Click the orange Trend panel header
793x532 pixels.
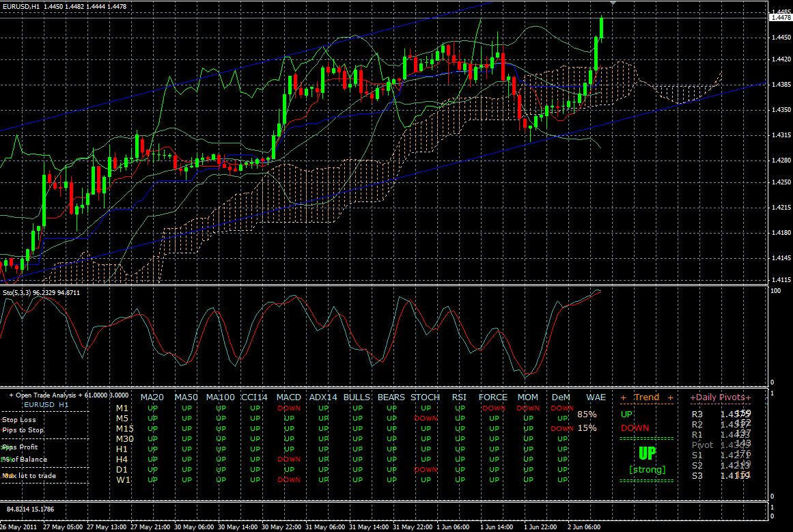click(647, 397)
